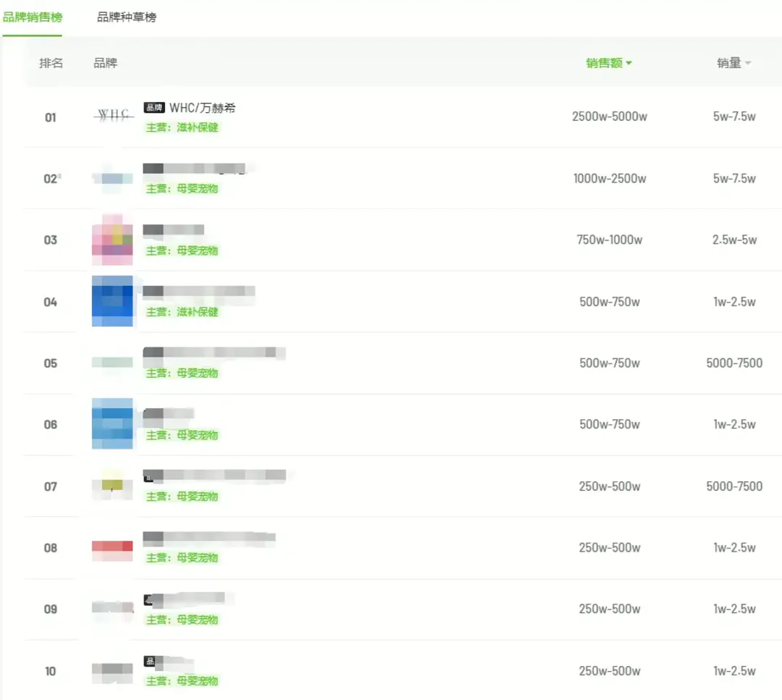The height and width of the screenshot is (700, 782).
Task: Open the WHC brand logo thumbnail
Action: tap(114, 116)
